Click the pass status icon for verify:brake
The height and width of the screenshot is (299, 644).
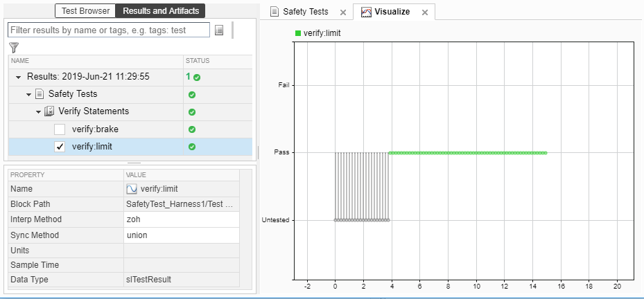(x=192, y=129)
